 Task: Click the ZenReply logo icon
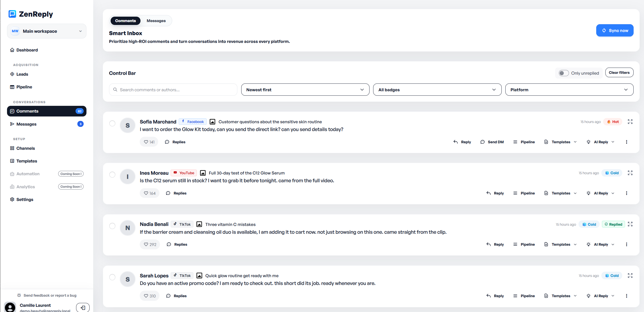pos(12,14)
